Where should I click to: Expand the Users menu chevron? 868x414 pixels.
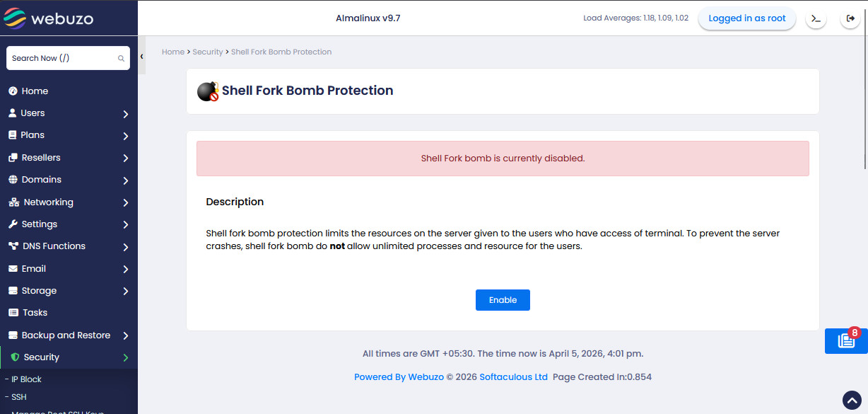[x=125, y=114]
